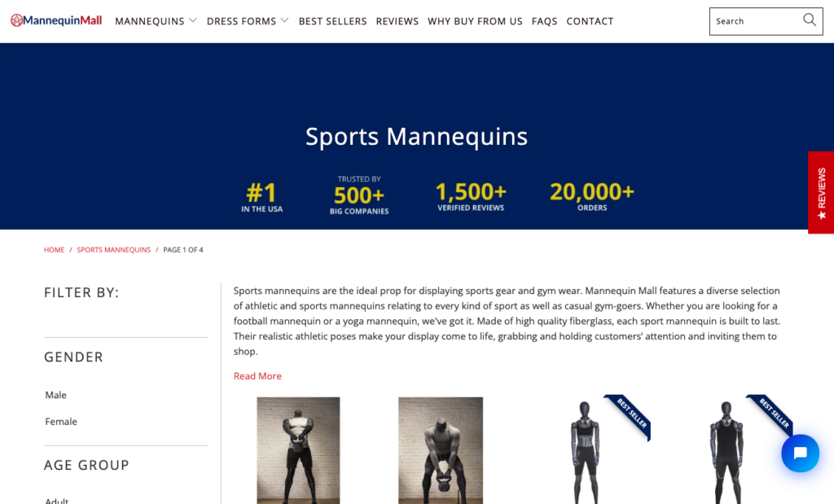The width and height of the screenshot is (834, 504).
Task: Go to the FAQs page
Action: 545,21
